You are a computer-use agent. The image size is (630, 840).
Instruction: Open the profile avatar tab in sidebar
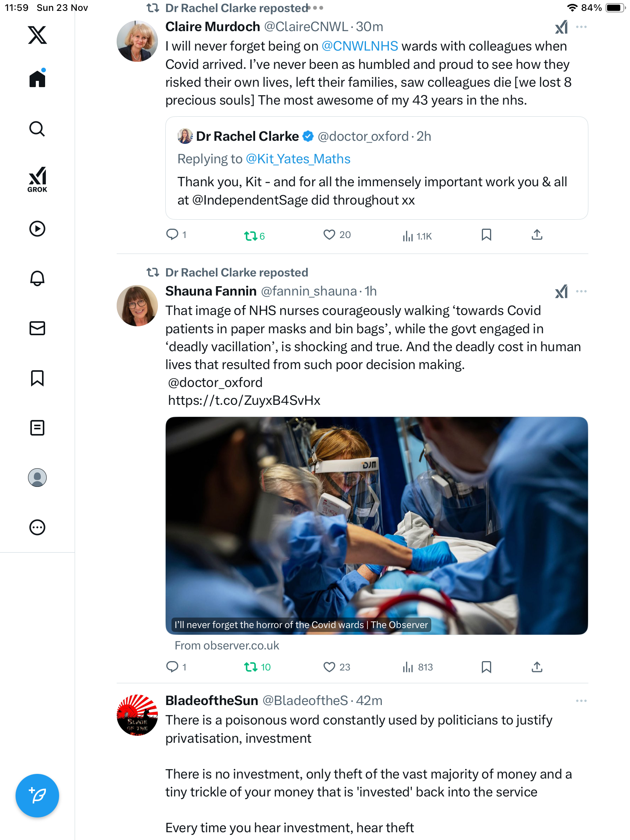(37, 478)
